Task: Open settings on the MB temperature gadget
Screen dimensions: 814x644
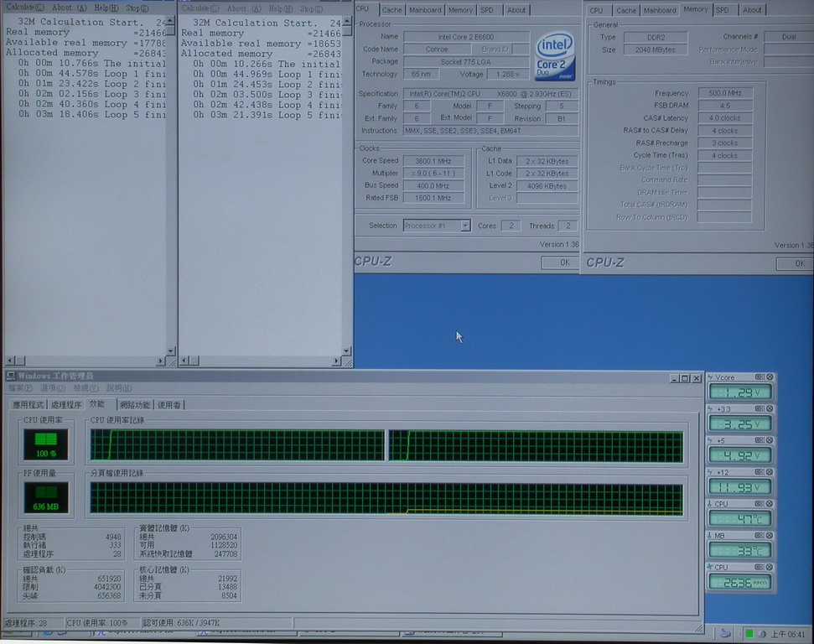Action: (760, 536)
